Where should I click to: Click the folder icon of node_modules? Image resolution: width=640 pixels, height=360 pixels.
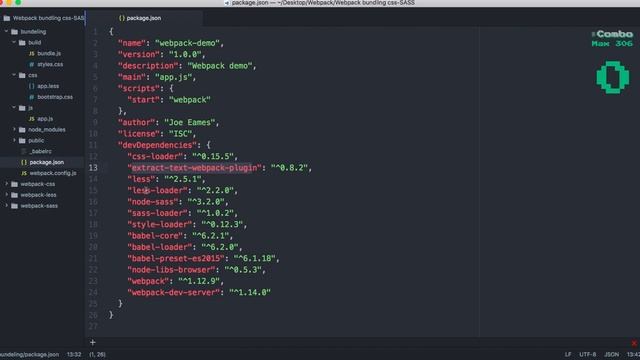tap(22, 130)
